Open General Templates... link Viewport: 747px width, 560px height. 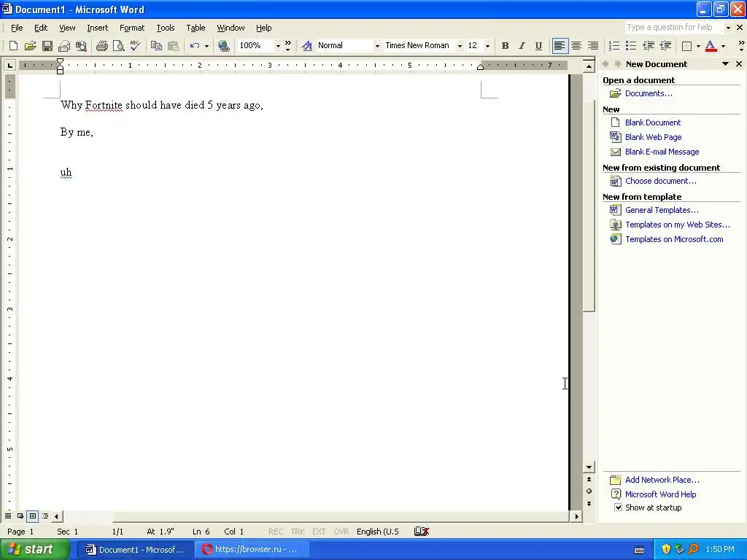[x=662, y=210]
